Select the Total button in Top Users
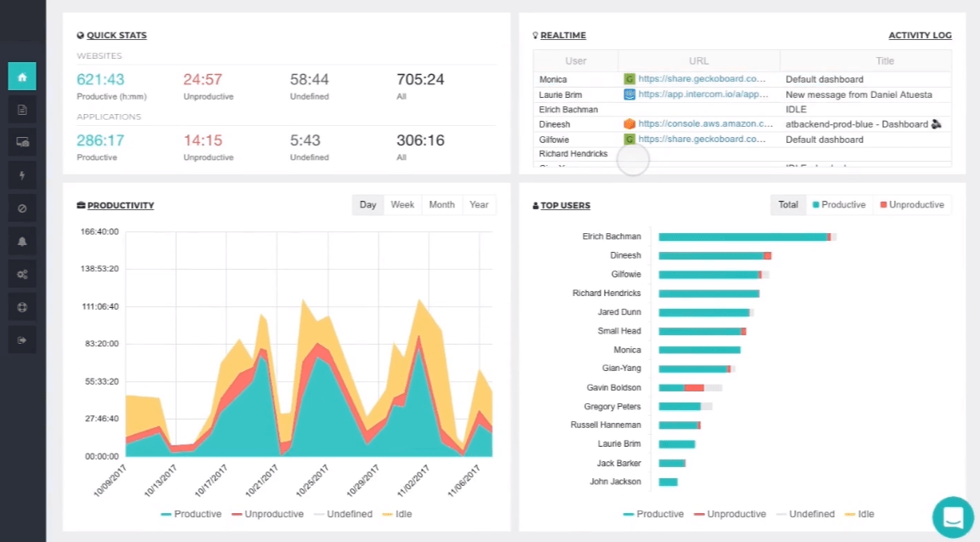The image size is (980, 542). (788, 205)
